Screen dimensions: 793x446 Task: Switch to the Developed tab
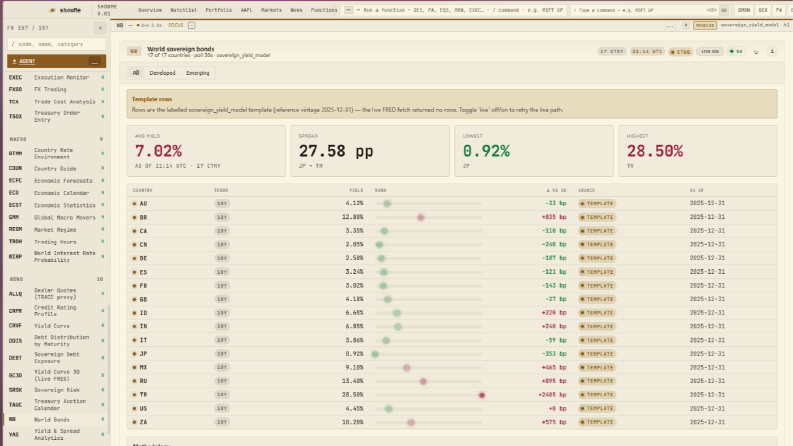pos(162,73)
